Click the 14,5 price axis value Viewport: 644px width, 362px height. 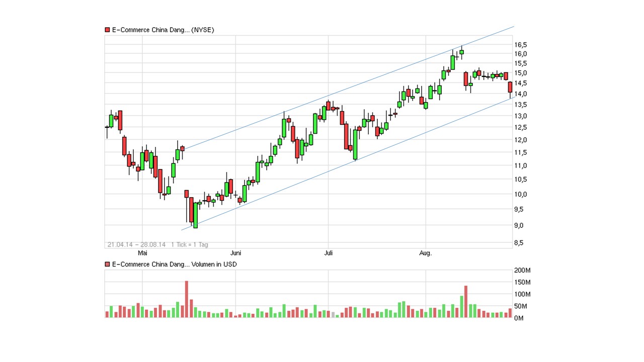point(521,83)
